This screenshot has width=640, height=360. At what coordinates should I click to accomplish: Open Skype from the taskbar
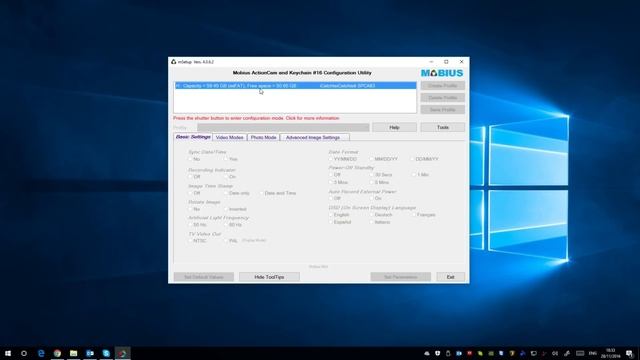pos(106,353)
